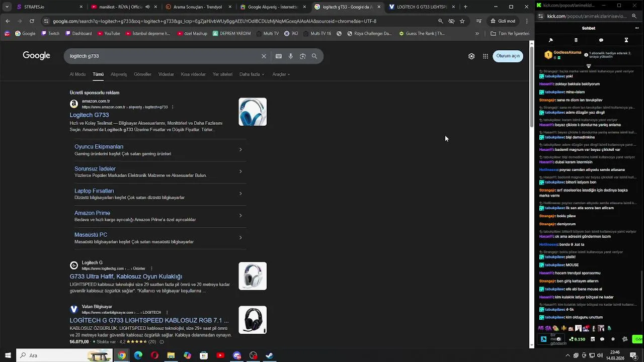Switch to the Videolar search tab
Viewport: 644px width, 362px height.
click(166, 74)
